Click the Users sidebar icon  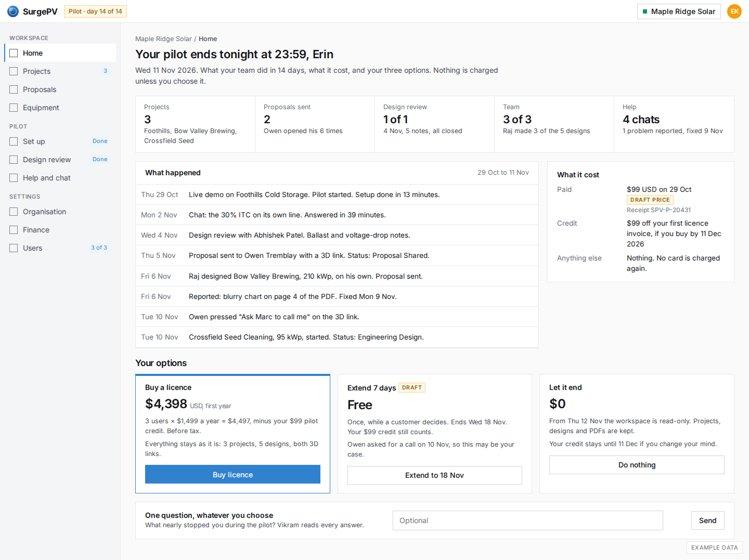pos(14,248)
